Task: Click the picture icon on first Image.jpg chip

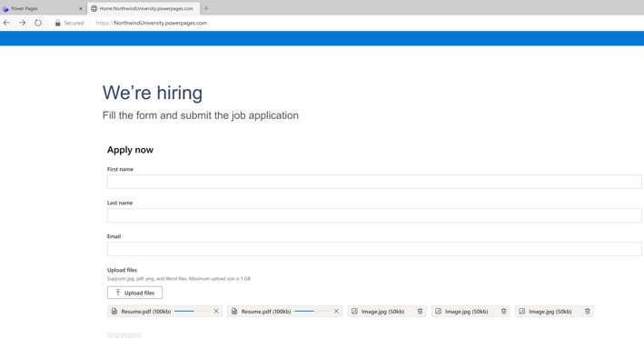Action: tap(354, 312)
